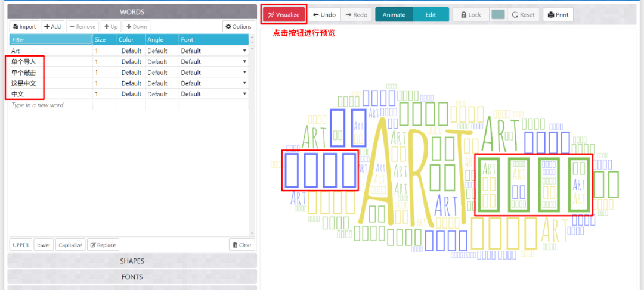Edit the size cell of Art

coord(105,51)
